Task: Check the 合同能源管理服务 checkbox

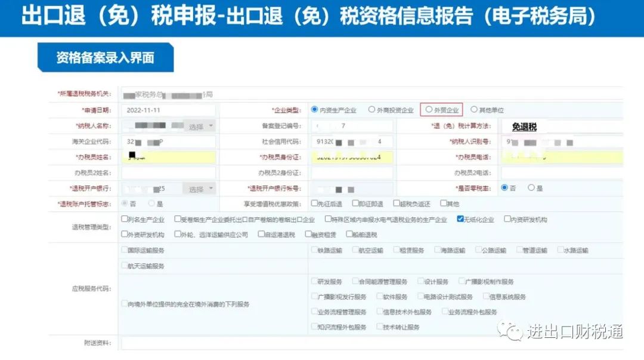Action: click(355, 281)
